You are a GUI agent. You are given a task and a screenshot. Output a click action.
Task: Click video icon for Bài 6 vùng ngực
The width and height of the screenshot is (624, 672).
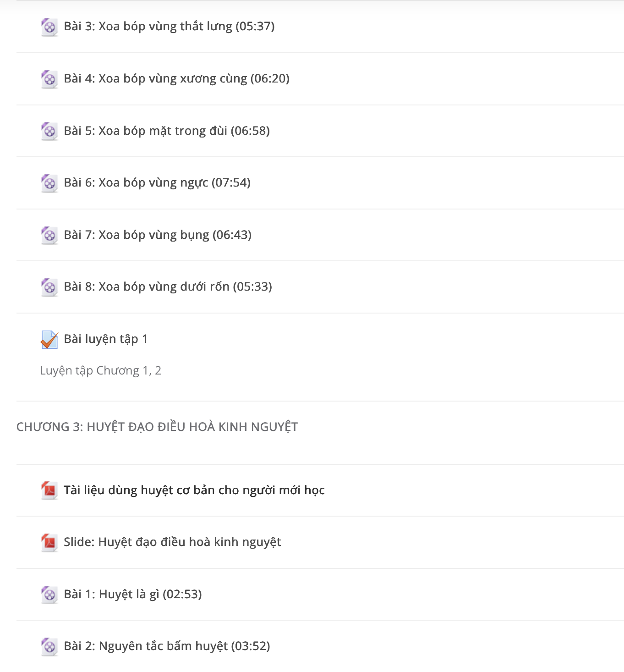[x=49, y=183]
